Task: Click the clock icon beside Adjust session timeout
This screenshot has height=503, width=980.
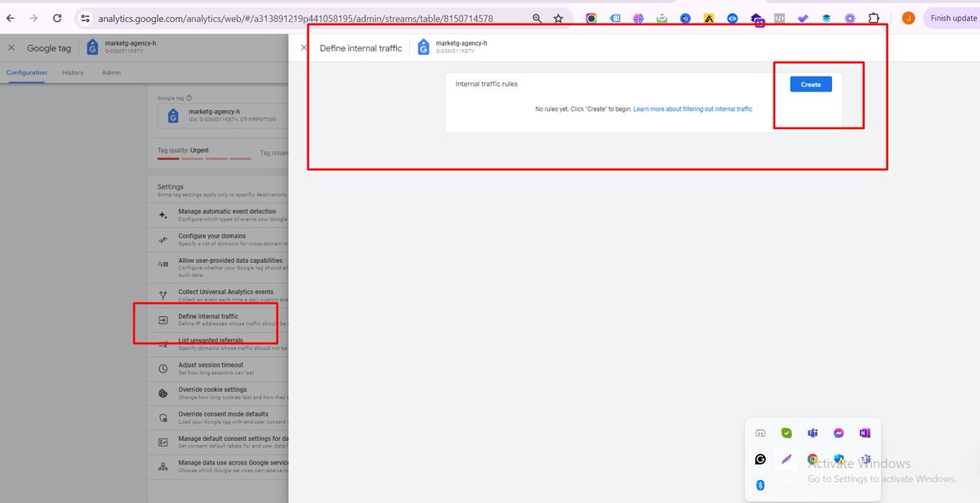Action: (x=163, y=369)
